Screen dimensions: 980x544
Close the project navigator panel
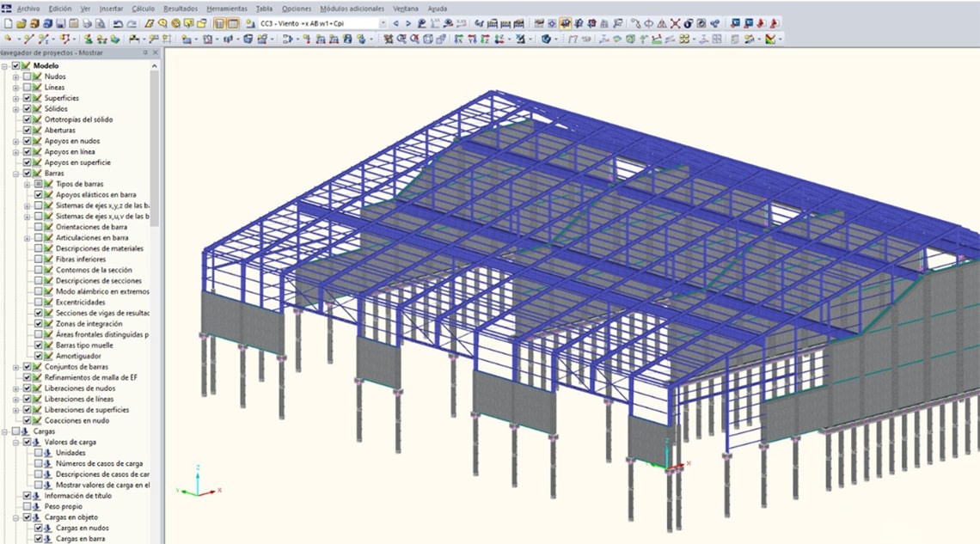(156, 52)
